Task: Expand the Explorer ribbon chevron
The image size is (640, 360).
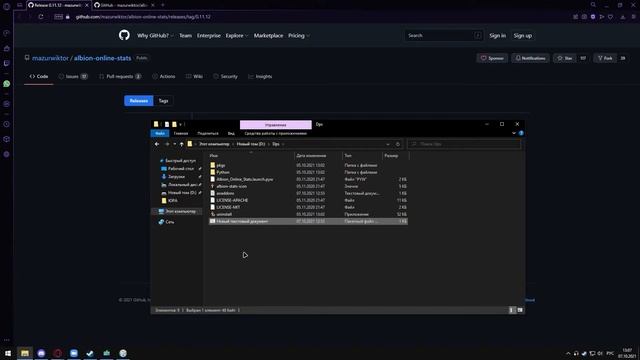Action: point(513,133)
